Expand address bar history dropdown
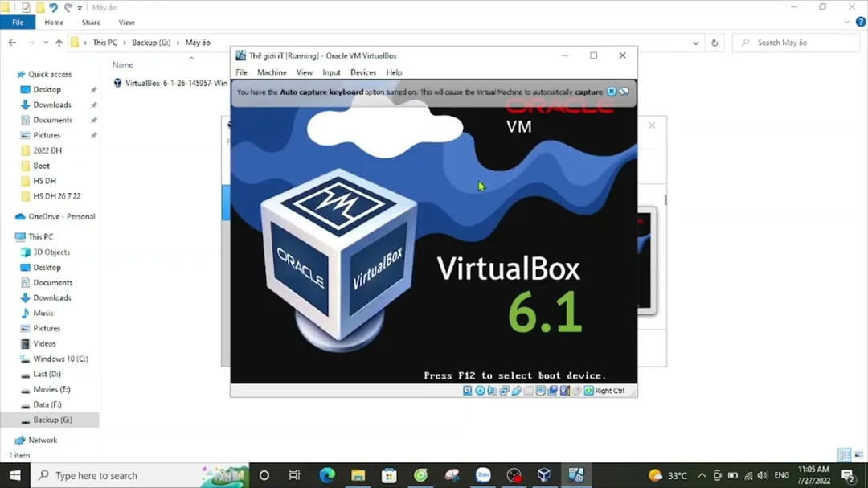Viewport: 868px width, 488px height. pos(695,43)
